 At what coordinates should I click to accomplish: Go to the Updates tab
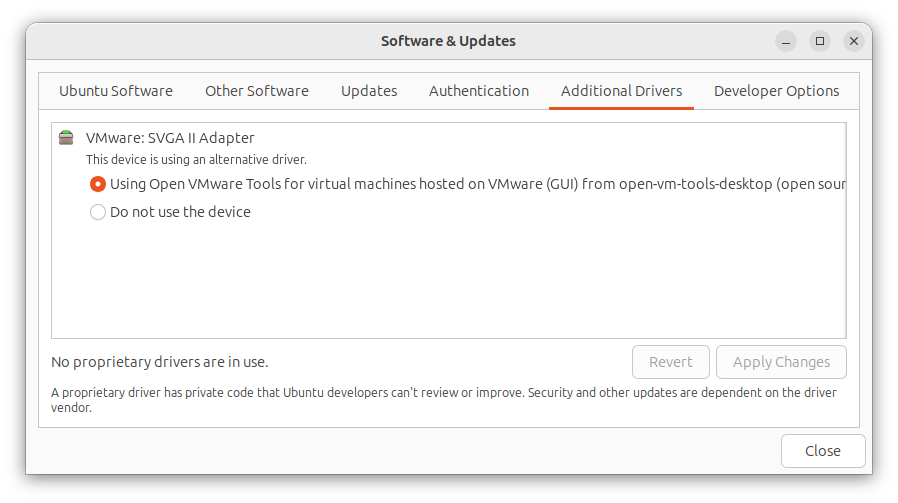(x=369, y=91)
